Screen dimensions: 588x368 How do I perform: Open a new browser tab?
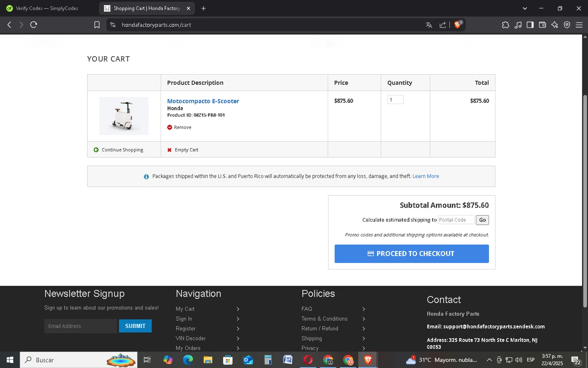tap(203, 8)
